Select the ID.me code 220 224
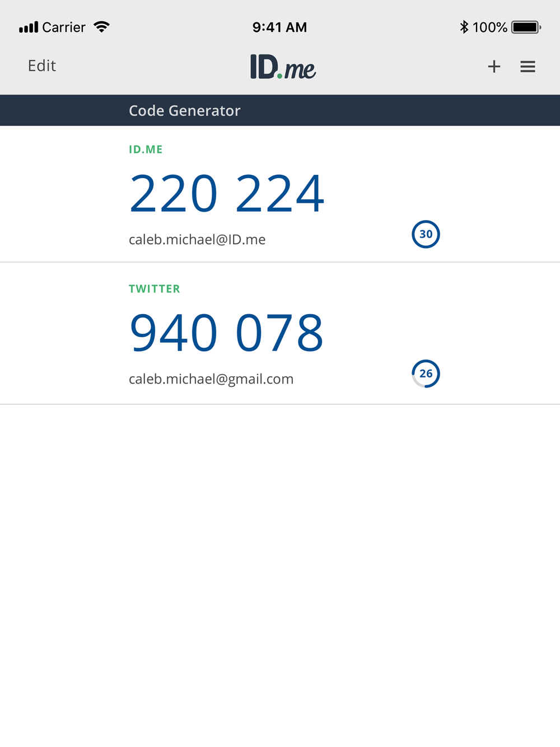The width and height of the screenshot is (560, 747). 227,194
